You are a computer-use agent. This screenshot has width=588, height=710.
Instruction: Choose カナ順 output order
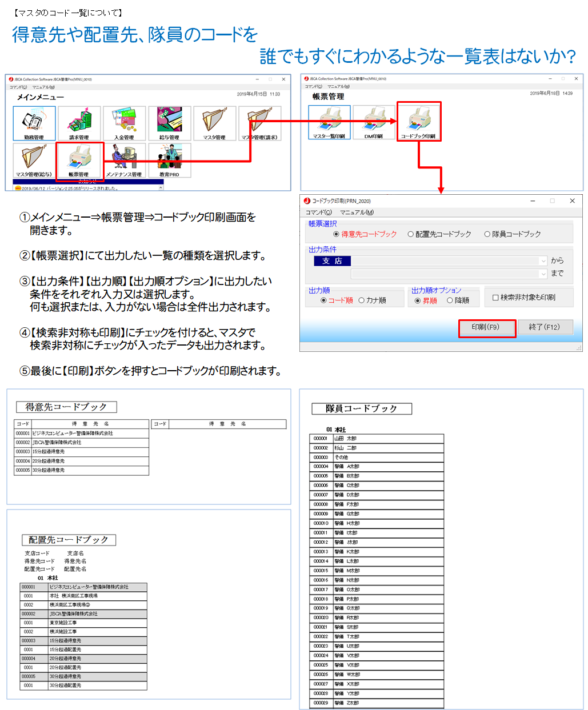(x=362, y=300)
